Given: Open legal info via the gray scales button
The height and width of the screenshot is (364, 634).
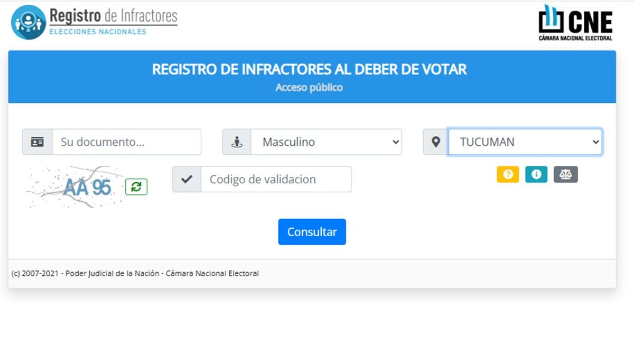Looking at the screenshot, I should [x=565, y=174].
